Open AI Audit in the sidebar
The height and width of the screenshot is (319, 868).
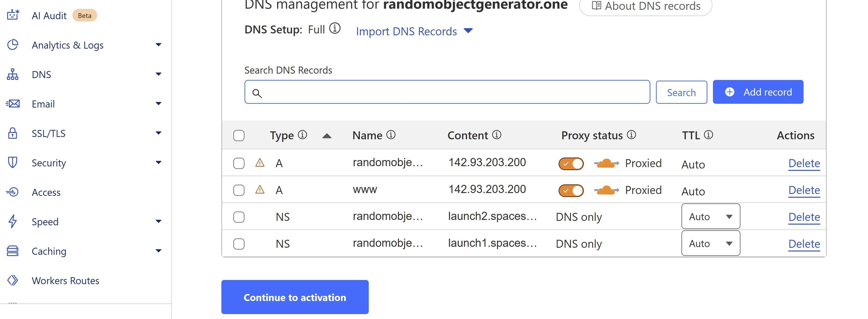tap(49, 15)
